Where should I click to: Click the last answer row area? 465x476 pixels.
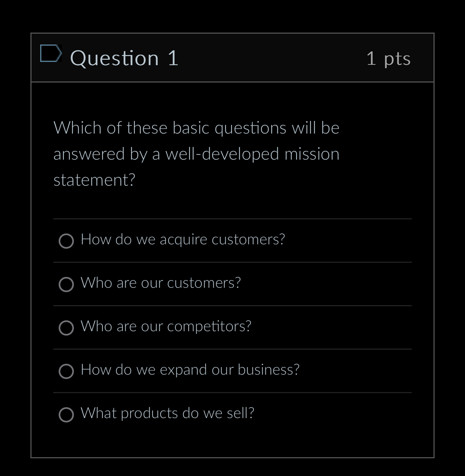(x=232, y=413)
